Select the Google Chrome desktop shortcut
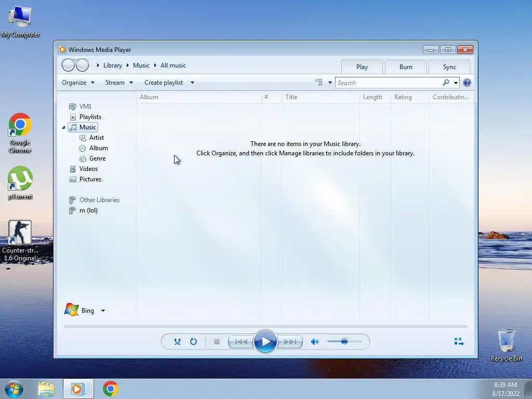The width and height of the screenshot is (532, 399). coord(20,134)
